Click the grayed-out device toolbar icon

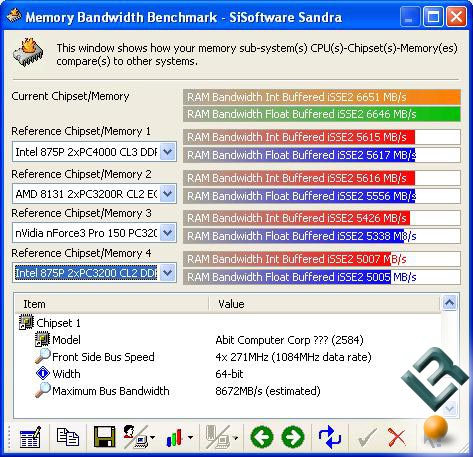[x=218, y=437]
